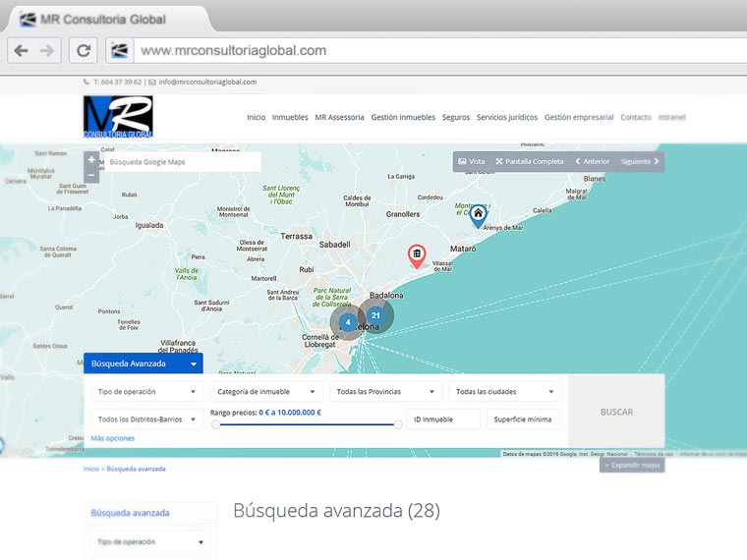Click the browser forward arrow

[47, 50]
